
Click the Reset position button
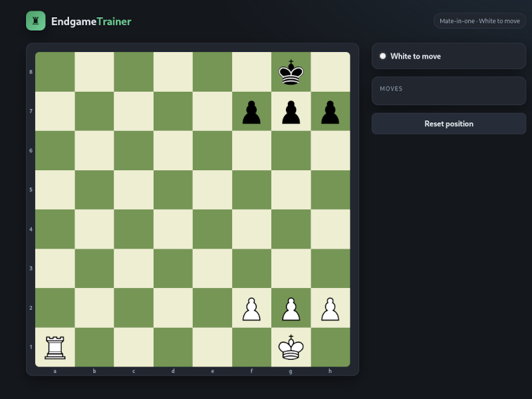(x=449, y=124)
